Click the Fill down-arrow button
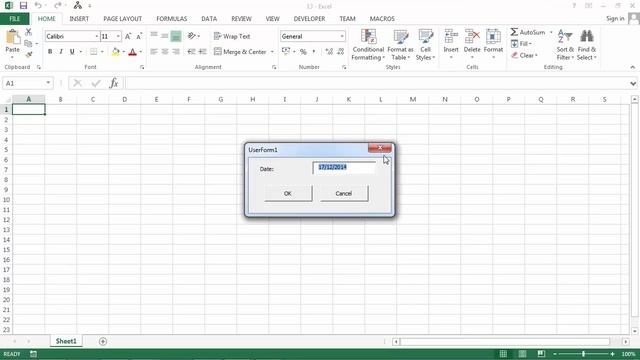Image resolution: width=640 pixels, height=360 pixels. pos(521,44)
